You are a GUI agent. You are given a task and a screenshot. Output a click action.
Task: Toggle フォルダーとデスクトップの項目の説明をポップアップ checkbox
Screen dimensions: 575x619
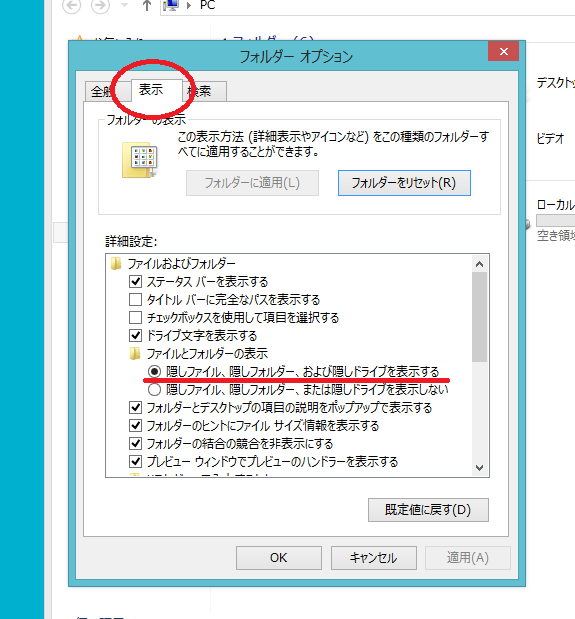(x=135, y=407)
